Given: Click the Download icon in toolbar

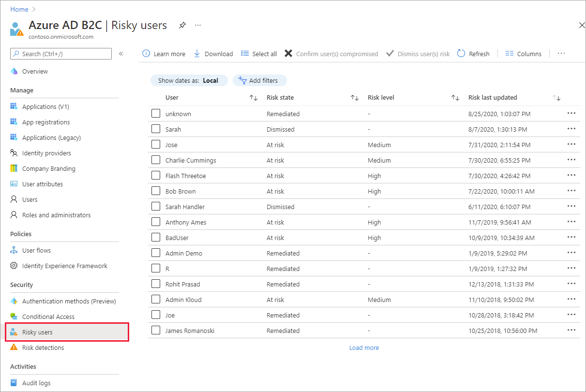Looking at the screenshot, I should (197, 54).
